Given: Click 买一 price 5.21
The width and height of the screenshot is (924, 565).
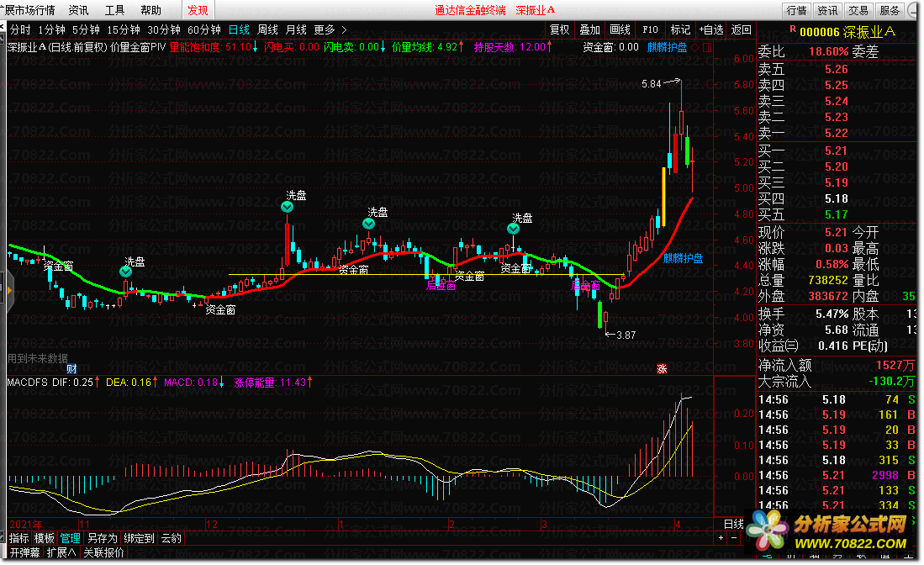Looking at the screenshot, I should point(837,150).
